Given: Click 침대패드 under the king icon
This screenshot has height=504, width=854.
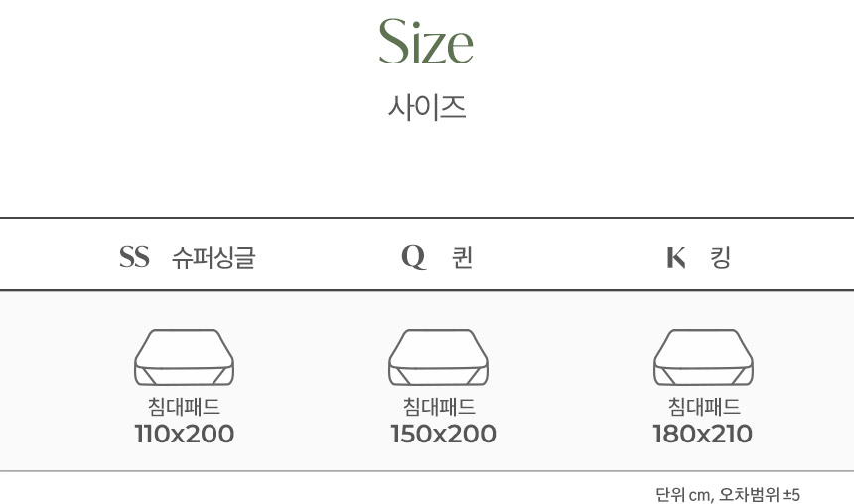Looking at the screenshot, I should click(704, 407).
